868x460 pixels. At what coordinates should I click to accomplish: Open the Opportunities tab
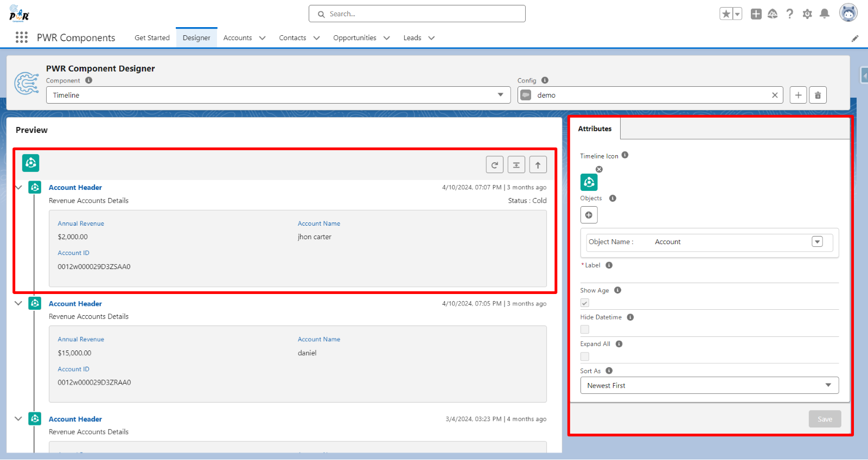[x=355, y=38]
